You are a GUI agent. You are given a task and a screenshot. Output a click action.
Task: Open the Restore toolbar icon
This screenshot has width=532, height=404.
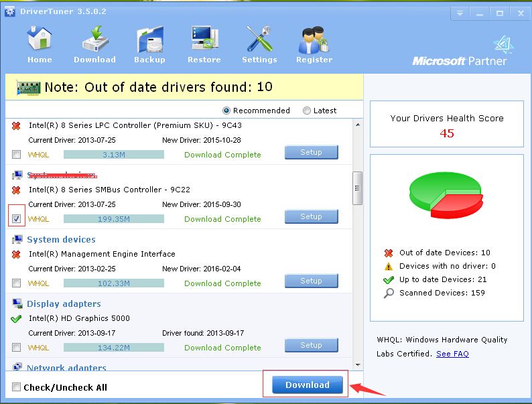tap(204, 44)
